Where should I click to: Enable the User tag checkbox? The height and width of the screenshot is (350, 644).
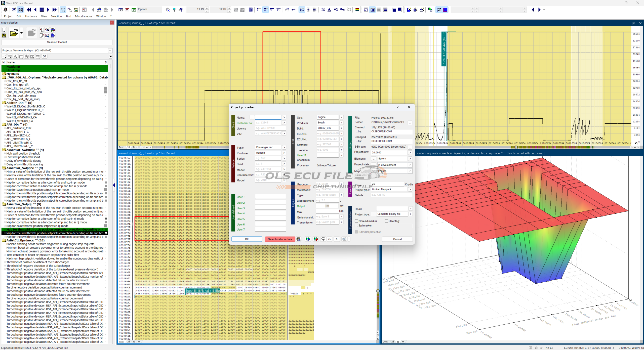tap(386, 221)
